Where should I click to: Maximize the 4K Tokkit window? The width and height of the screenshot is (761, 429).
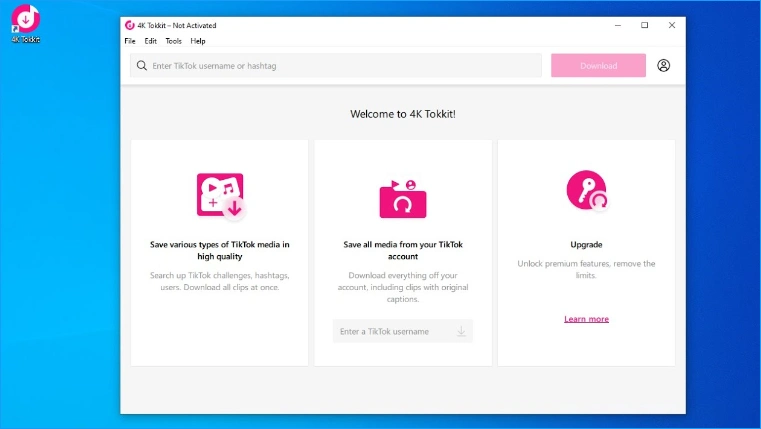coord(645,25)
